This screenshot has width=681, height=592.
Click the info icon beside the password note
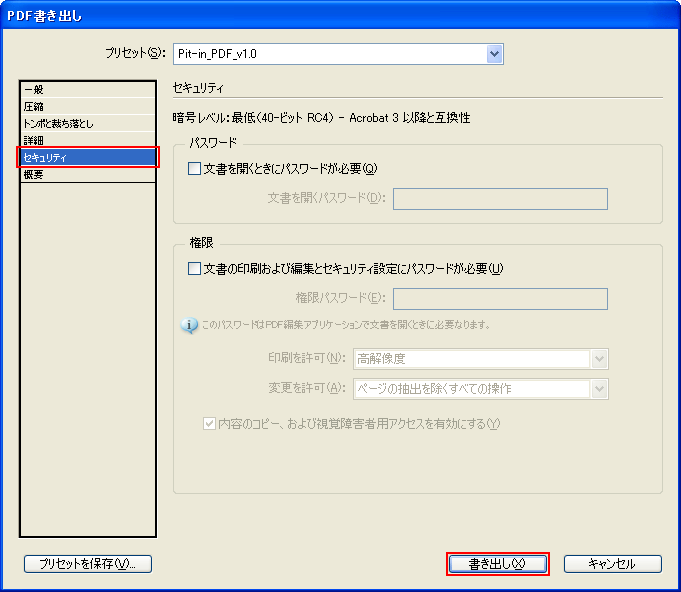coord(190,326)
